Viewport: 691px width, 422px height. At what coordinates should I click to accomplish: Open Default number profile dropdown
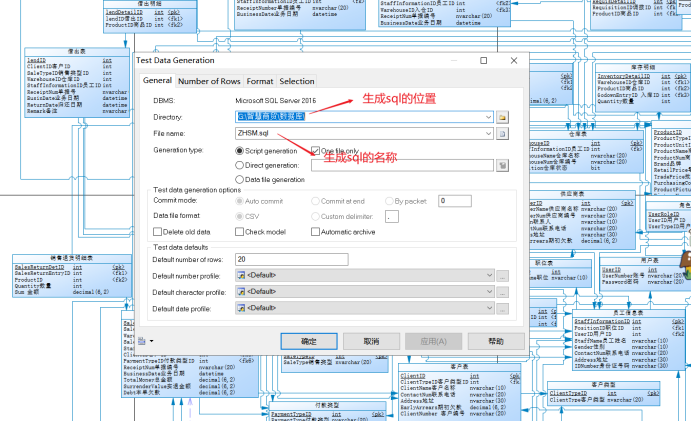364,275
